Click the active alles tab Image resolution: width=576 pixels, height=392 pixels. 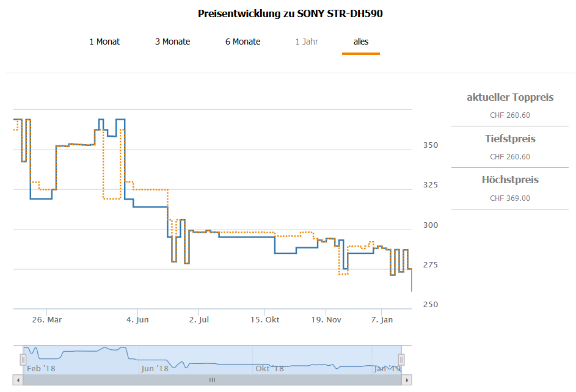click(361, 42)
